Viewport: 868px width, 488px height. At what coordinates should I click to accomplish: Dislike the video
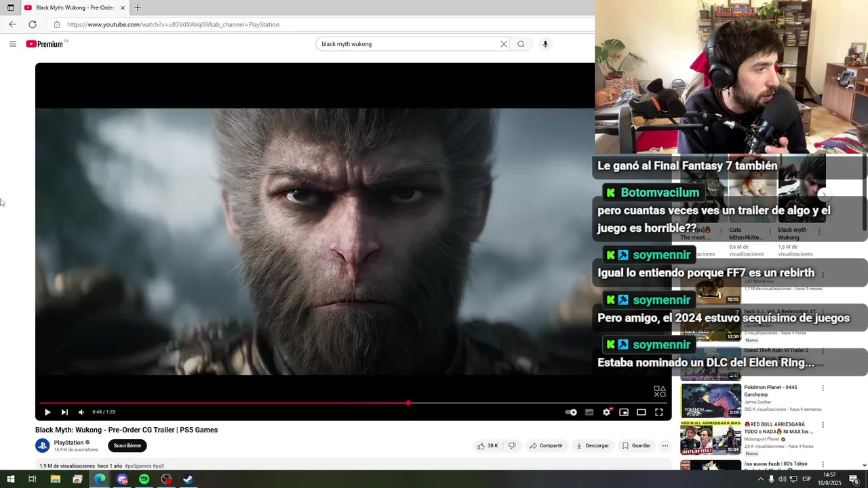[x=512, y=446]
